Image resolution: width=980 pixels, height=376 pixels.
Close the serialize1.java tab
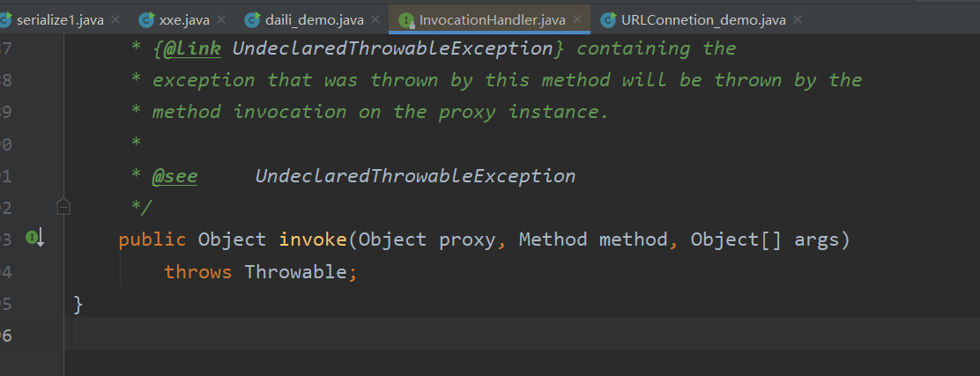[x=115, y=19]
